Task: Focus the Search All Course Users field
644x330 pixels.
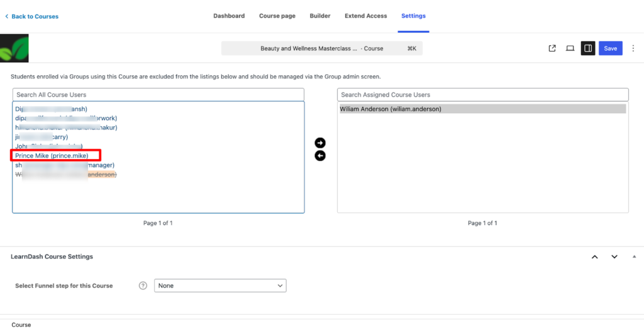Action: [158, 95]
